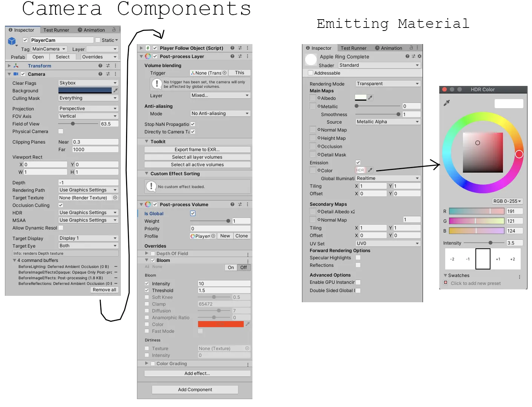The height and width of the screenshot is (407, 532).
Task: Open the Player Follow Object three-dot menu
Action: click(x=248, y=48)
